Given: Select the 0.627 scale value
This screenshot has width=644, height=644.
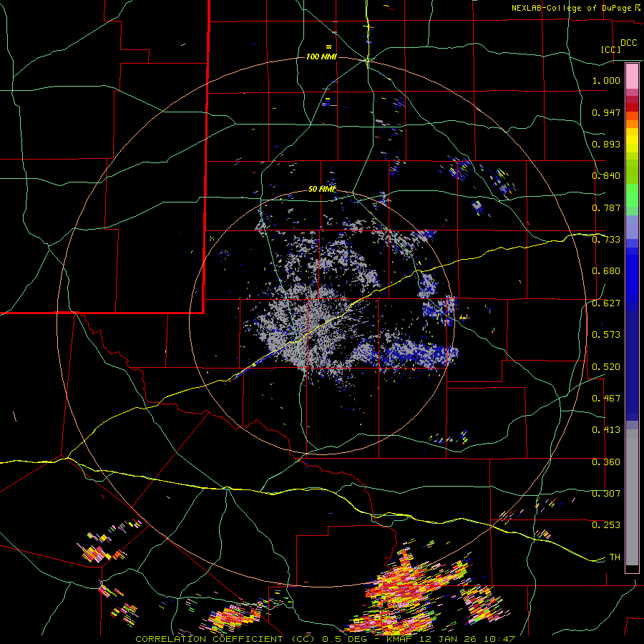Looking at the screenshot, I should [x=606, y=303].
